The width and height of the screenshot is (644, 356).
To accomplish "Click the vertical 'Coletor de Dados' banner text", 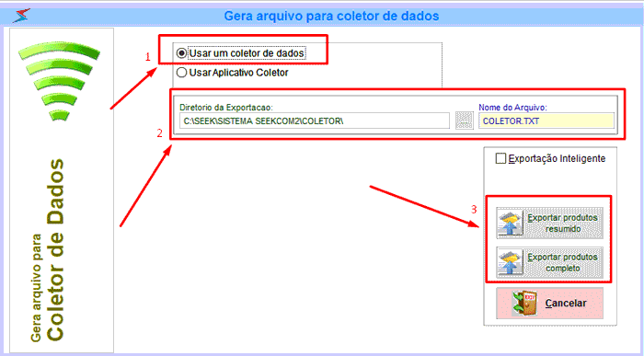I will point(55,249).
